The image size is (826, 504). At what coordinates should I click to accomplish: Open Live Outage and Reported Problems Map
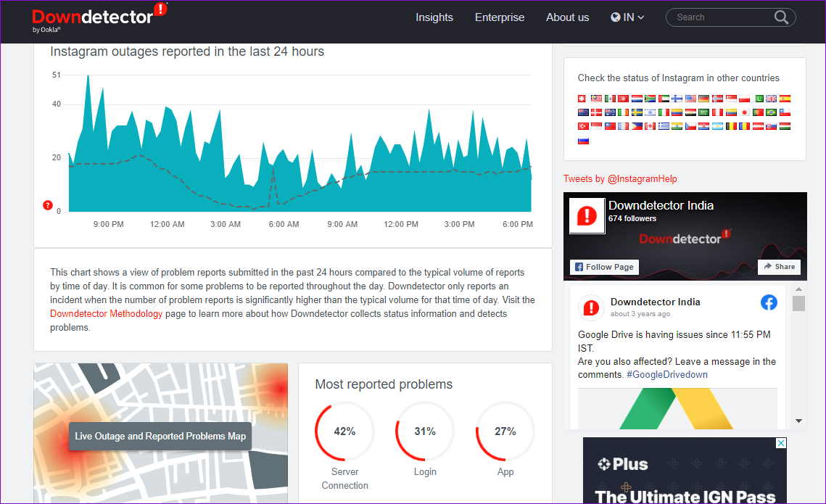(x=161, y=436)
